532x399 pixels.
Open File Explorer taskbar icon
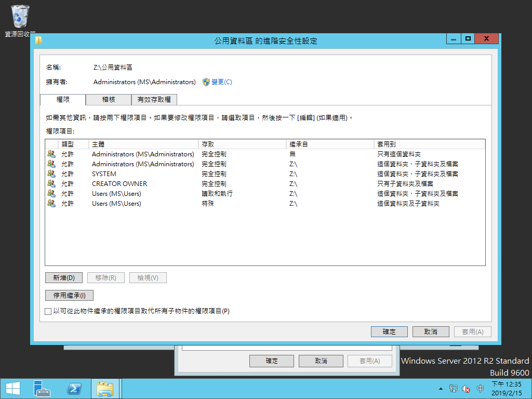[105, 389]
